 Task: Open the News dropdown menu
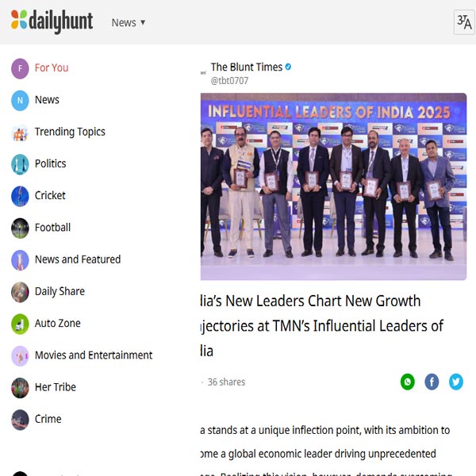[129, 22]
